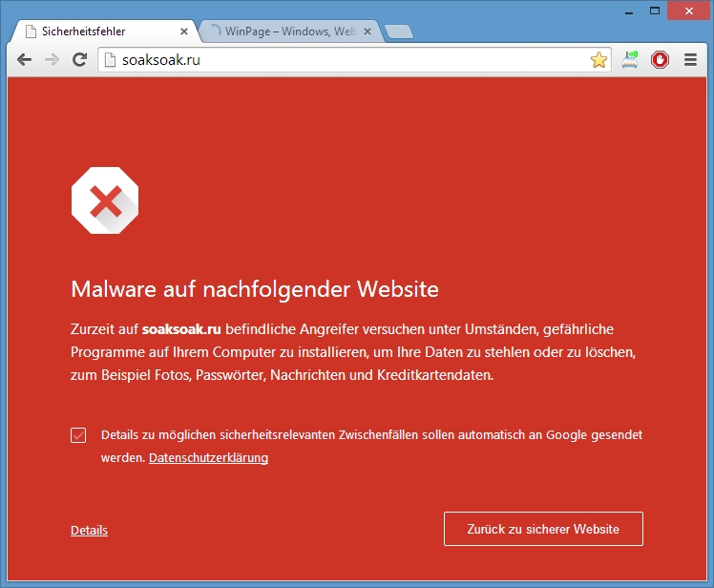Switch to the WinPage – Windows tab
The height and width of the screenshot is (588, 714).
tap(290, 31)
